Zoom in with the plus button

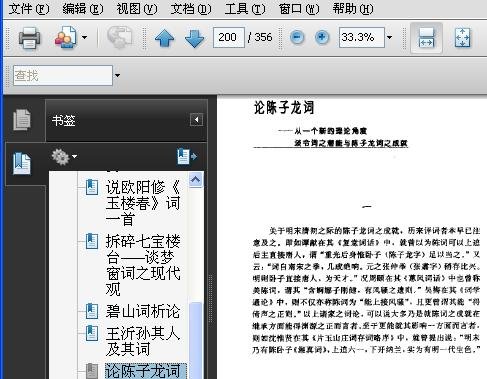(x=322, y=37)
